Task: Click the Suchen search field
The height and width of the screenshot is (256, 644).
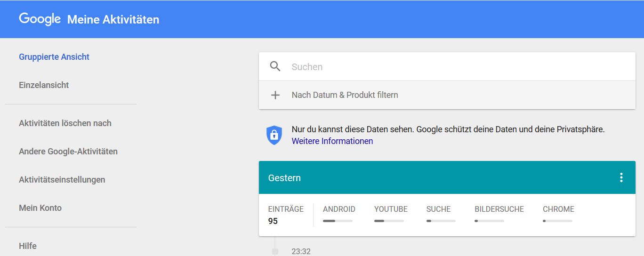Action: tap(447, 67)
